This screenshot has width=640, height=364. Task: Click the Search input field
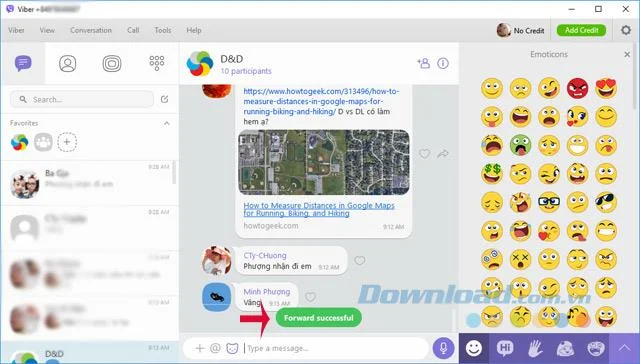(x=82, y=99)
